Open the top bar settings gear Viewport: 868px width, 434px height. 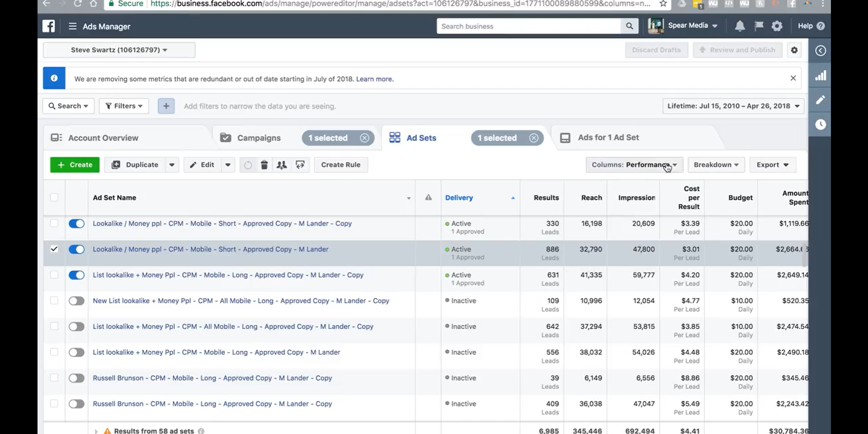pyautogui.click(x=777, y=26)
